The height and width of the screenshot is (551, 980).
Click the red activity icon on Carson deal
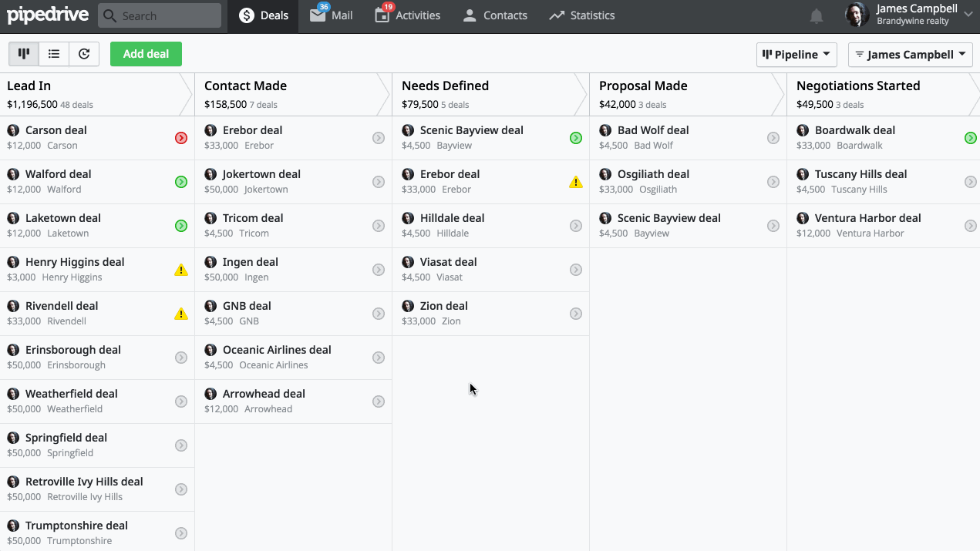[181, 138]
